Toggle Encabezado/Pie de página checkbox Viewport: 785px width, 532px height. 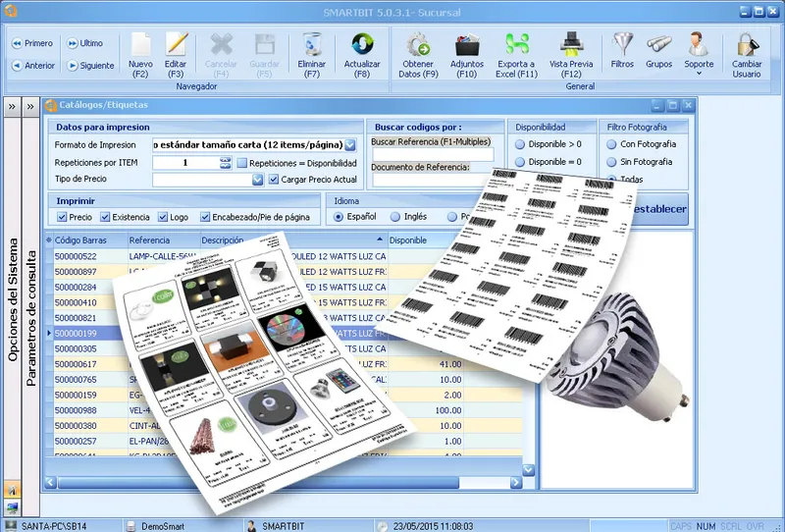point(205,217)
